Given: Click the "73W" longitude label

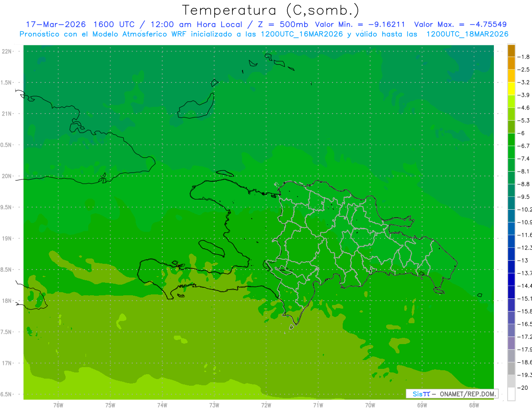Looking at the screenshot, I should [214, 405].
